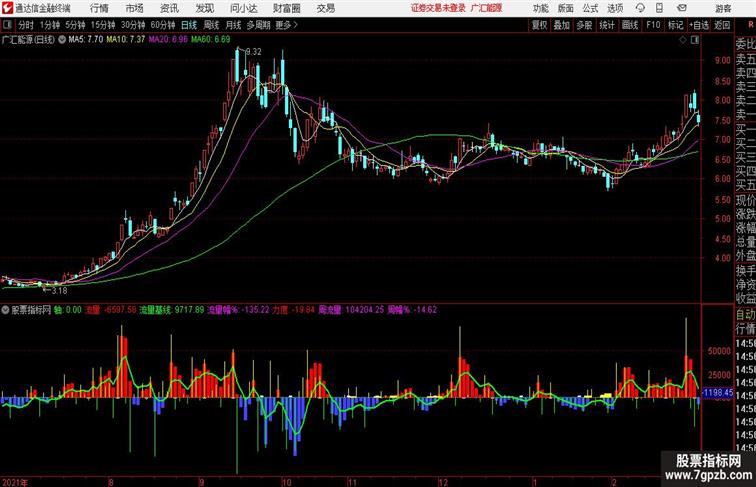Screen dimensions: 756x487
Task: Click the red 广汇能源 stock name link
Action: (x=486, y=8)
